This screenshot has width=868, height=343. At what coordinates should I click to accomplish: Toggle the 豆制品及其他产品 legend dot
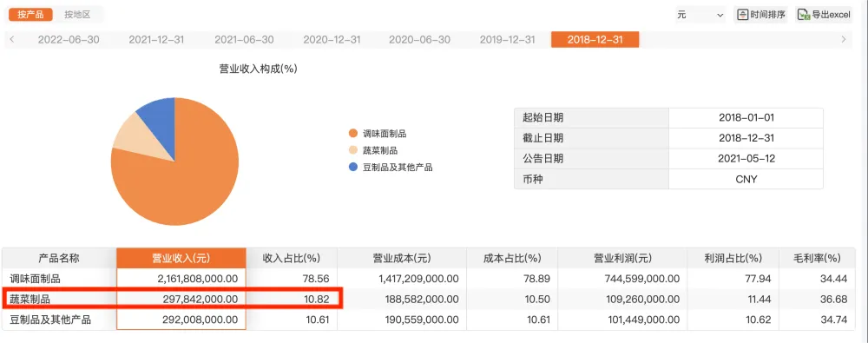pos(352,167)
